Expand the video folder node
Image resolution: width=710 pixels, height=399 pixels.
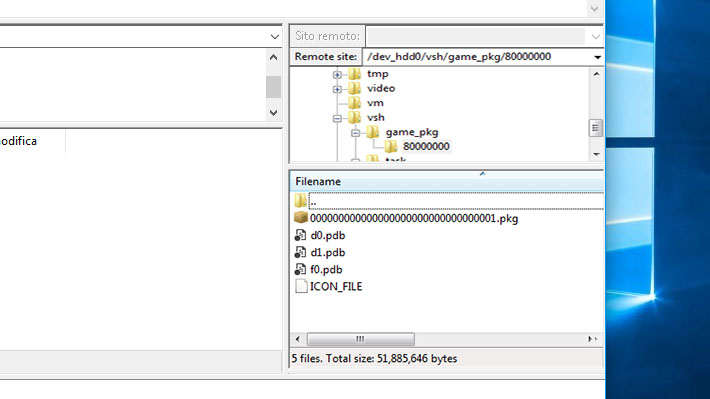337,89
